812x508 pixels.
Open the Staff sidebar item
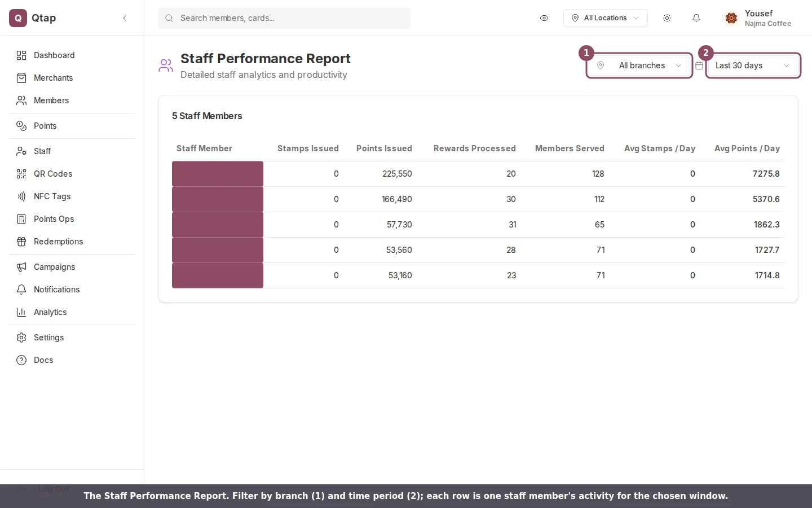pyautogui.click(x=72, y=151)
